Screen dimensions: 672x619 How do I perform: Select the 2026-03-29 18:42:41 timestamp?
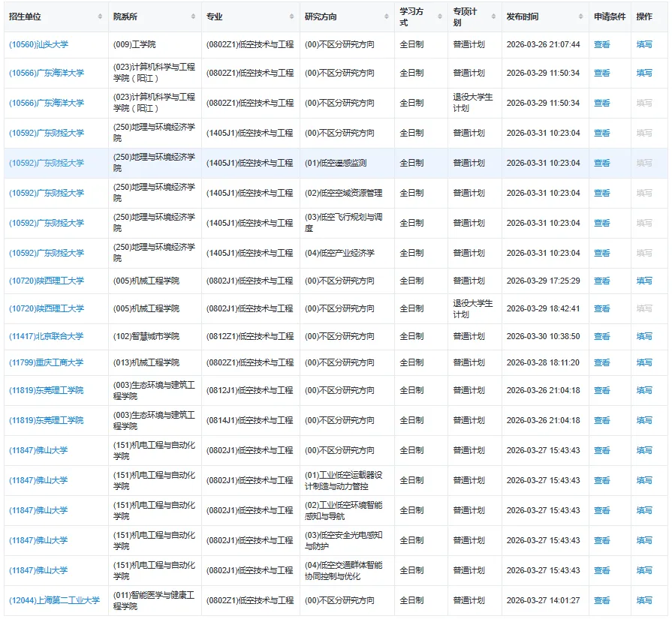coord(543,308)
